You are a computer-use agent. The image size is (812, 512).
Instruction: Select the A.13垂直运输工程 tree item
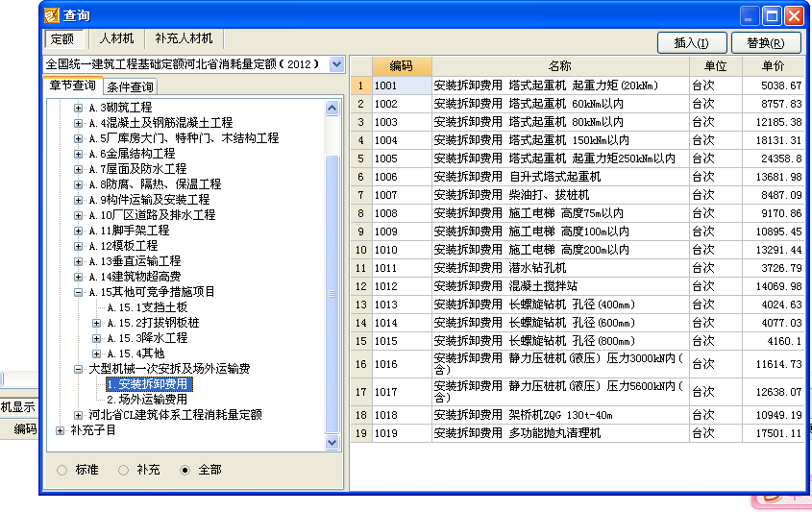pyautogui.click(x=135, y=261)
